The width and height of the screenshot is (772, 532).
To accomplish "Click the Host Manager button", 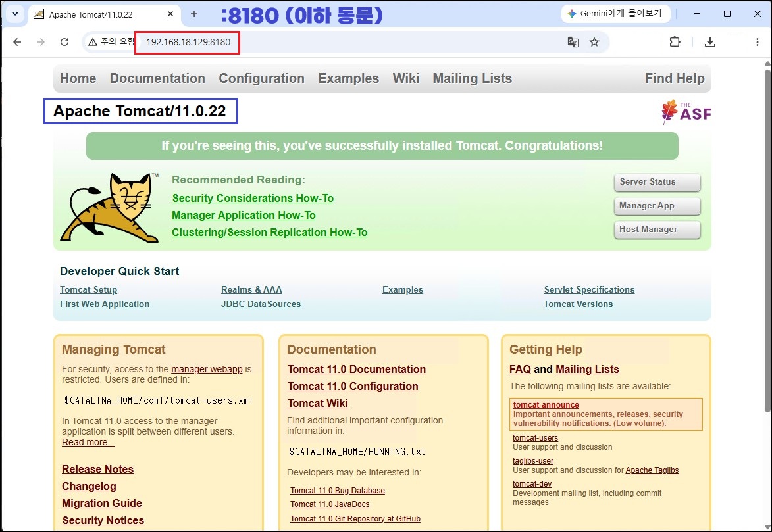I will coord(657,230).
